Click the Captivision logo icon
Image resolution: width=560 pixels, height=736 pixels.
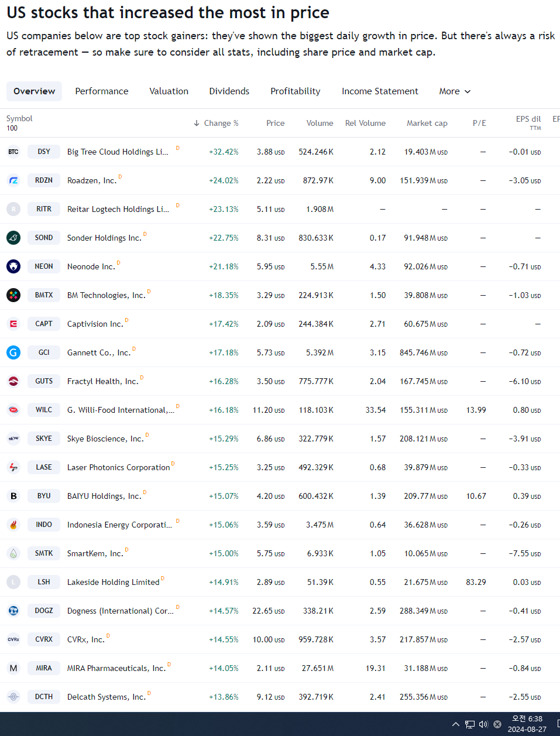click(13, 324)
